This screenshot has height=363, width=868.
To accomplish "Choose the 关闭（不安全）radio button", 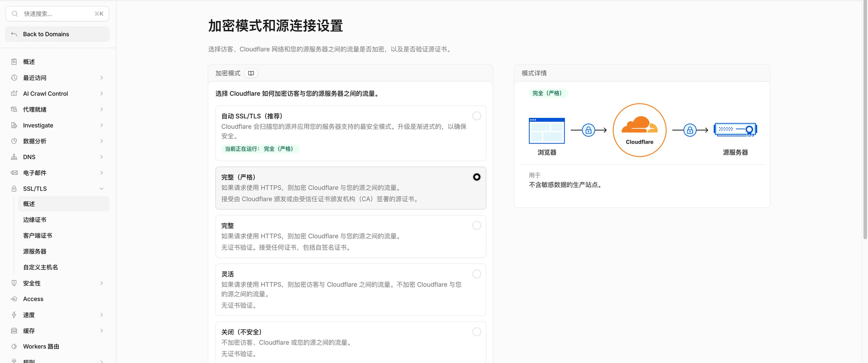I will coord(476,332).
